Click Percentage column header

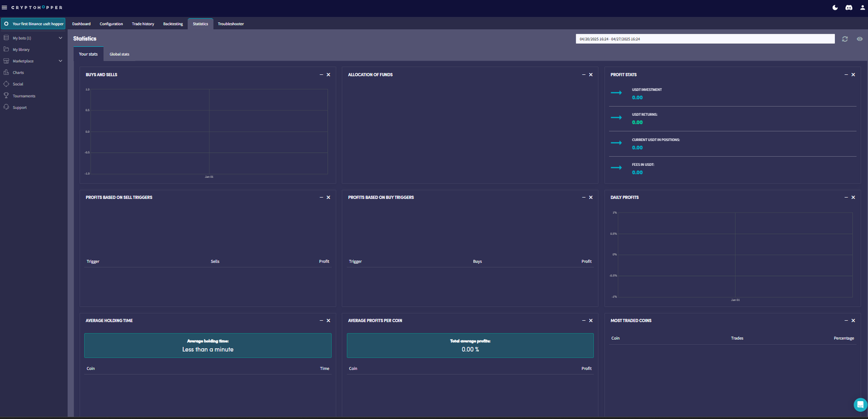tap(844, 338)
